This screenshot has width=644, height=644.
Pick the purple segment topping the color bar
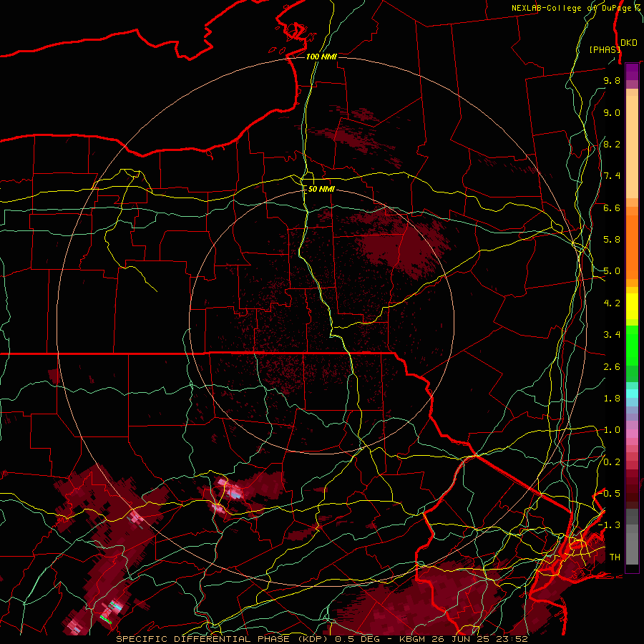[x=632, y=72]
